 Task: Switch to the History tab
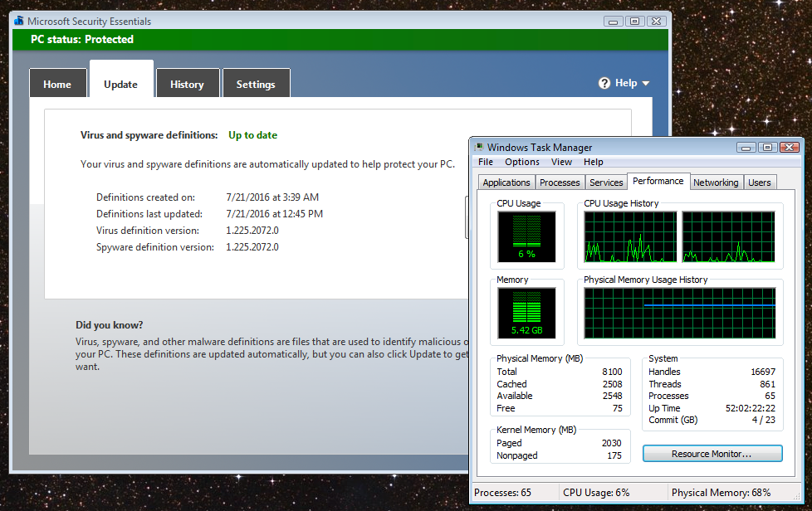pyautogui.click(x=188, y=84)
